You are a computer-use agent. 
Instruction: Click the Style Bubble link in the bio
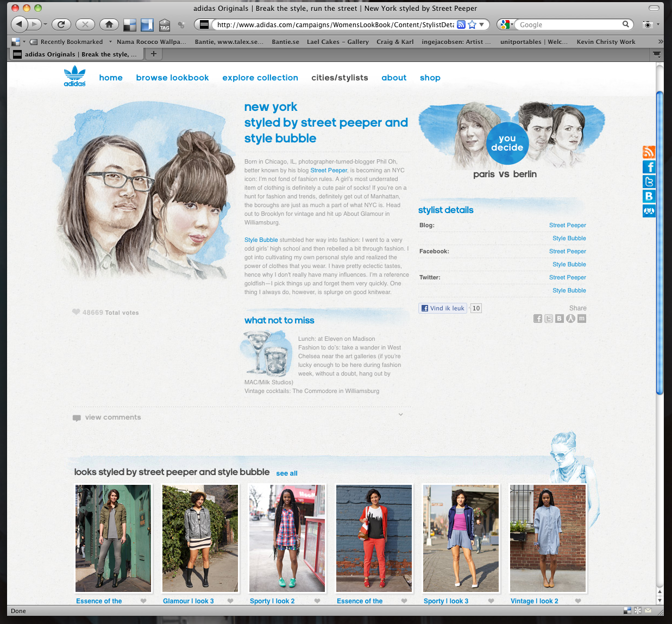[261, 240]
